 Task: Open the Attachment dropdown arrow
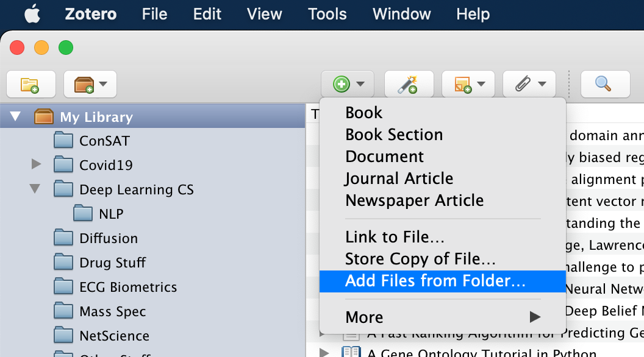[542, 84]
